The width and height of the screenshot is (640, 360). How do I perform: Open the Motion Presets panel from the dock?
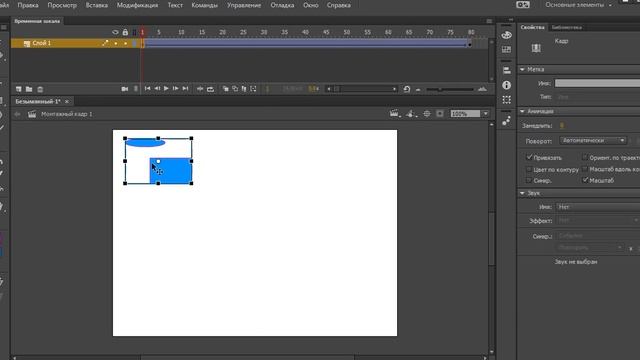tap(507, 121)
